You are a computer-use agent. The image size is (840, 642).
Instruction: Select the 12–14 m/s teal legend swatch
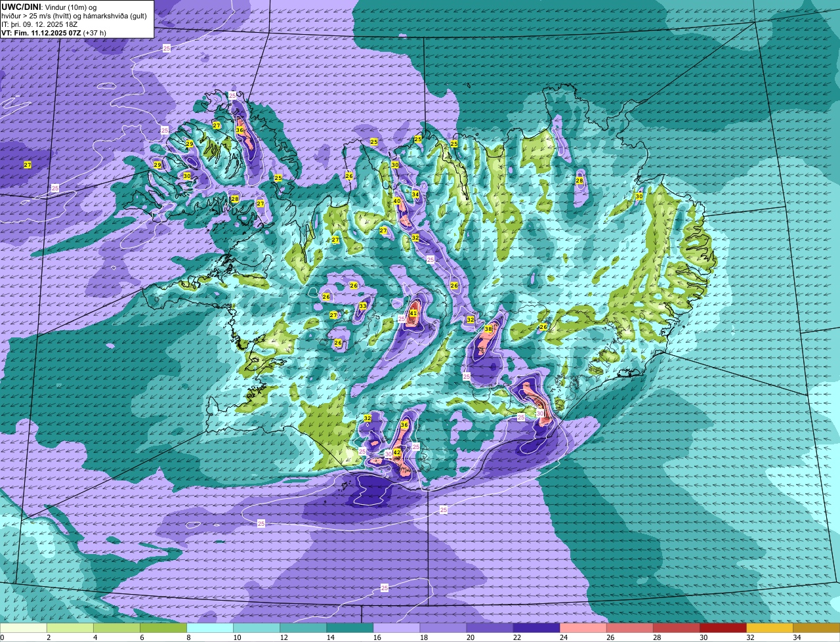(303, 628)
